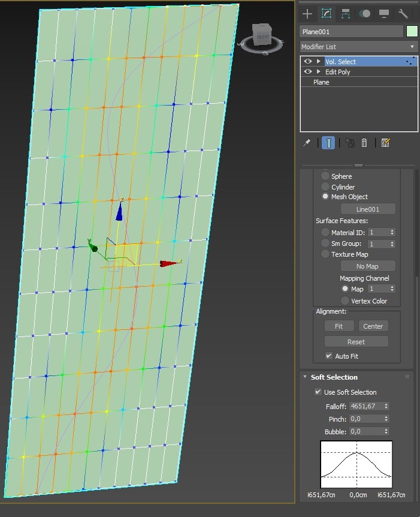Switch to the Hierarchy panel icon
Screen dimensions: 420x517
click(x=346, y=13)
